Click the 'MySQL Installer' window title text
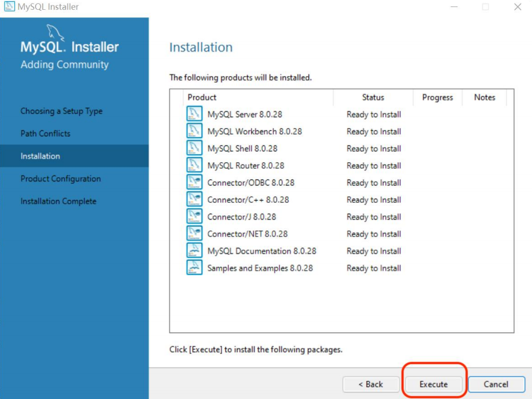Image resolution: width=532 pixels, height=399 pixels. (48, 7)
